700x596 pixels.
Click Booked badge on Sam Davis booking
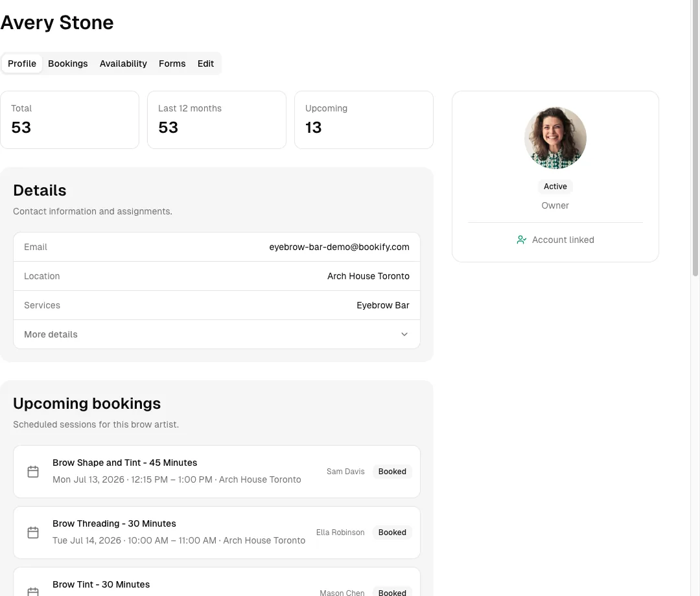point(392,472)
